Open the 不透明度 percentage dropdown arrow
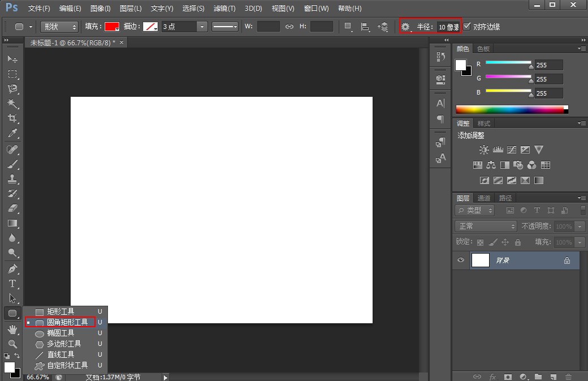 click(580, 226)
